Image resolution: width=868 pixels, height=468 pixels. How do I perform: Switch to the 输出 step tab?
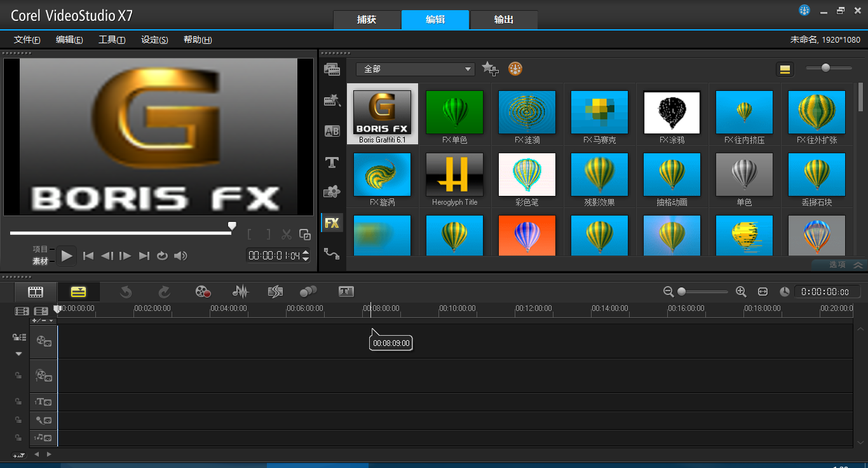pyautogui.click(x=504, y=20)
